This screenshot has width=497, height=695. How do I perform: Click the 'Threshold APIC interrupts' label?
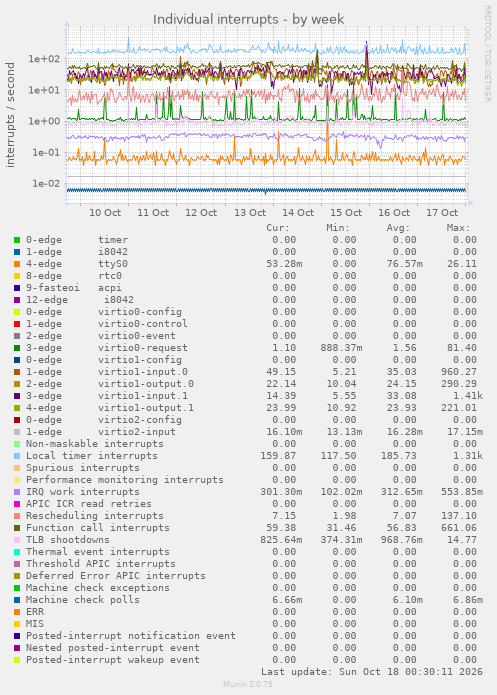pyautogui.click(x=101, y=564)
